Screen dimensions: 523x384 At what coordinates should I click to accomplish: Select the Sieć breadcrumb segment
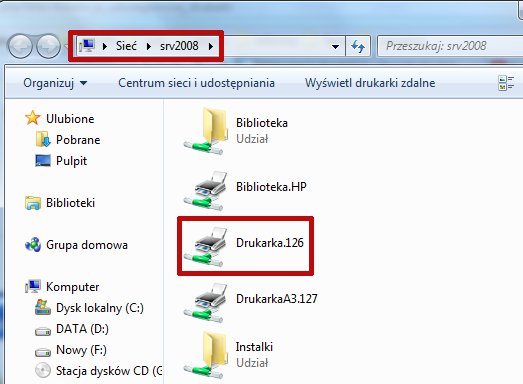click(126, 46)
